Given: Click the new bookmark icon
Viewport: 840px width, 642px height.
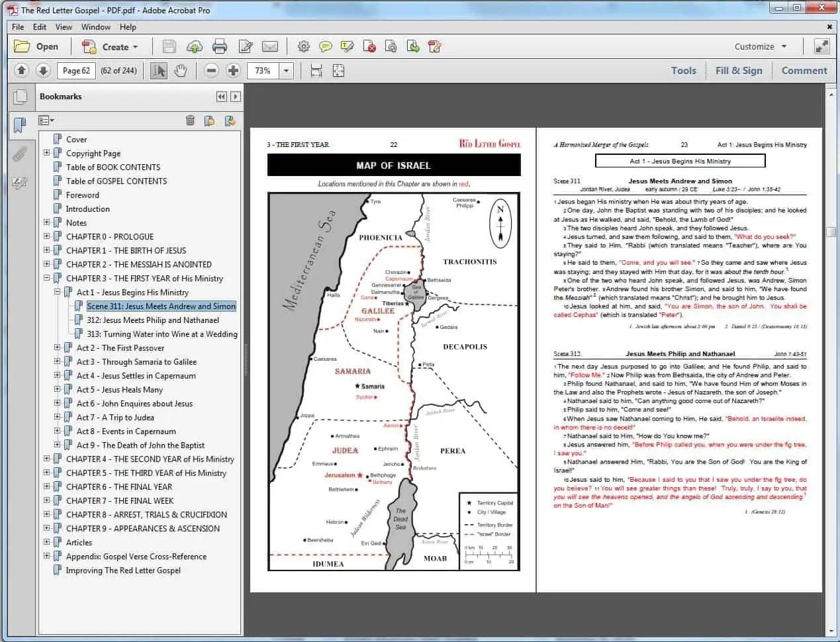Looking at the screenshot, I should (x=210, y=120).
